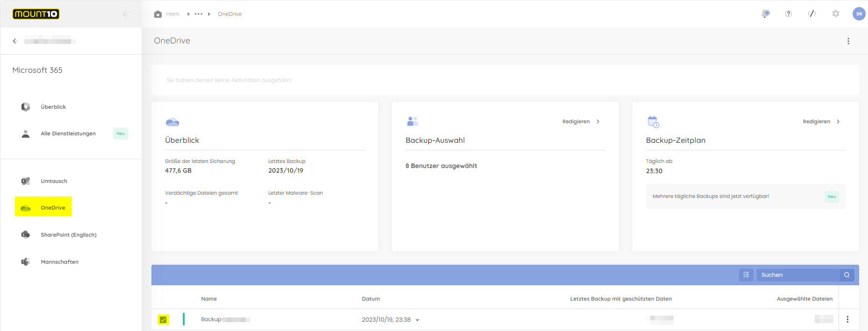
Task: Open OneDrive page options menu
Action: pos(848,41)
